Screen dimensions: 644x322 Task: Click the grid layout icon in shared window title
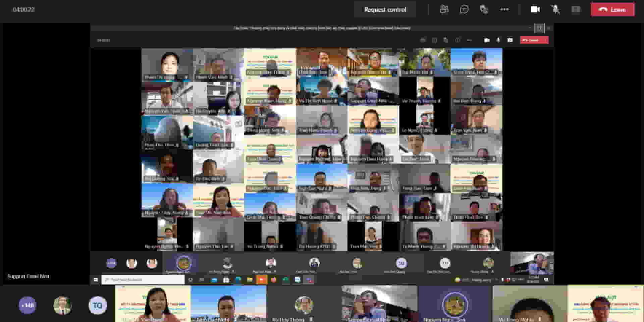pos(539,28)
